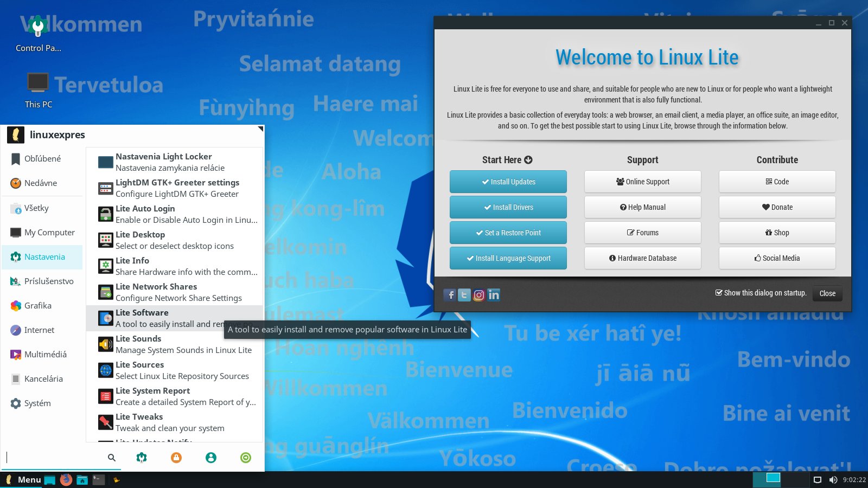This screenshot has width=868, height=488.
Task: Click the clock showing 9:02:22
Action: pyautogui.click(x=854, y=480)
